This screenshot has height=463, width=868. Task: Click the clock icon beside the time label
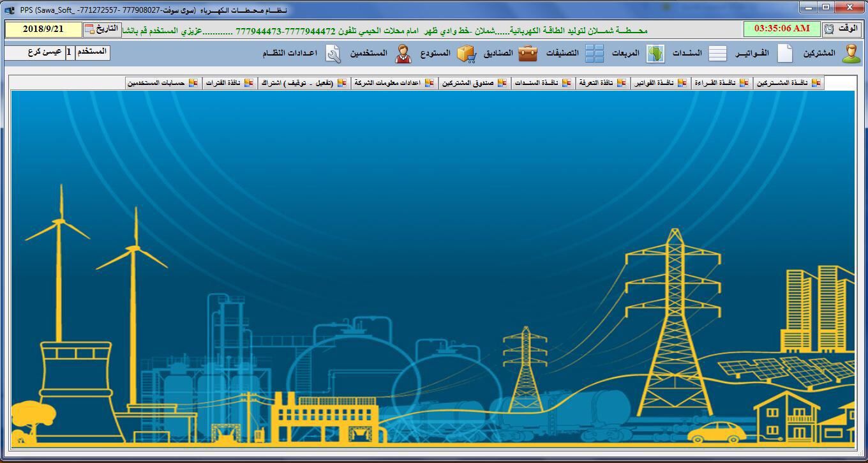point(828,29)
